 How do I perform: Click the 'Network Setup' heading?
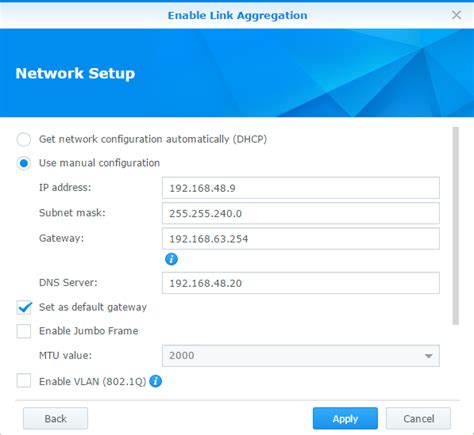click(x=75, y=73)
